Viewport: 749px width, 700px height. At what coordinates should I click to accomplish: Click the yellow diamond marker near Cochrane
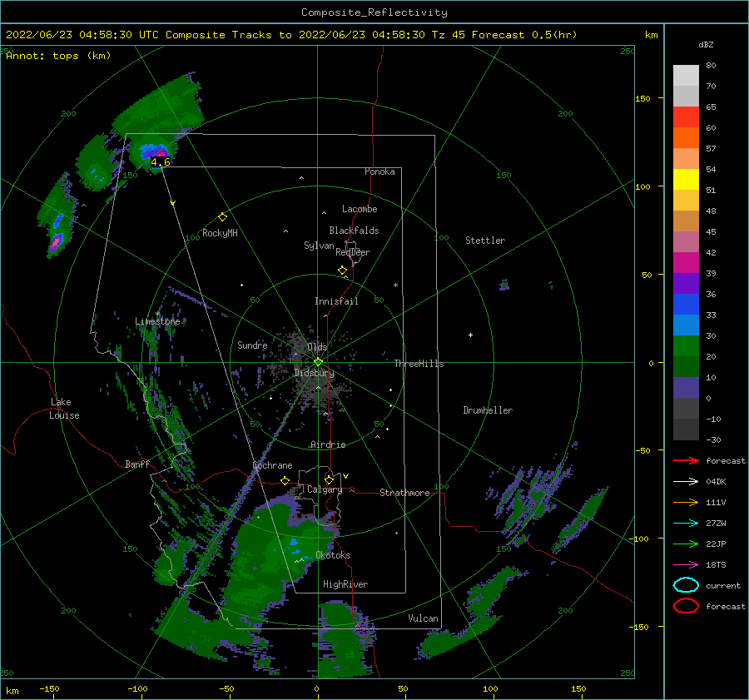point(285,480)
